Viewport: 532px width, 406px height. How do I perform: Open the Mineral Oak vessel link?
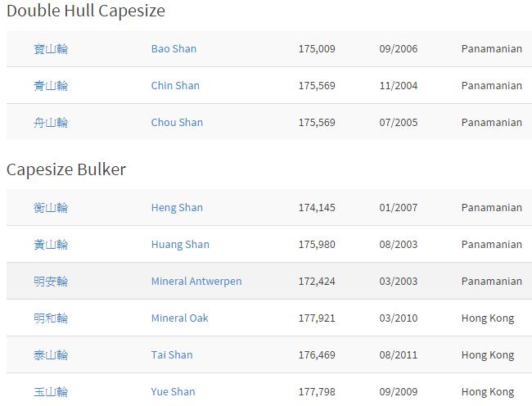[x=180, y=318]
